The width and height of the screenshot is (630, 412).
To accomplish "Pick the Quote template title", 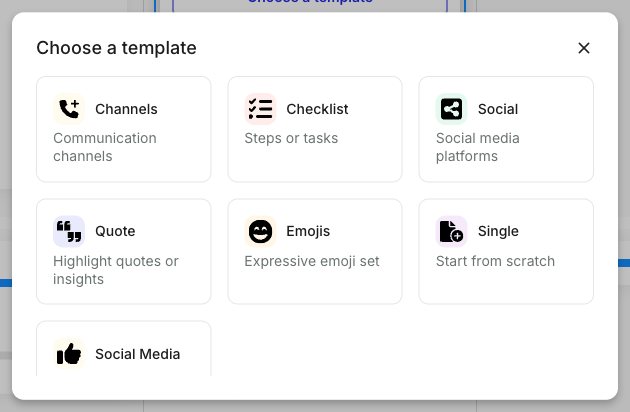I will pyautogui.click(x=115, y=231).
